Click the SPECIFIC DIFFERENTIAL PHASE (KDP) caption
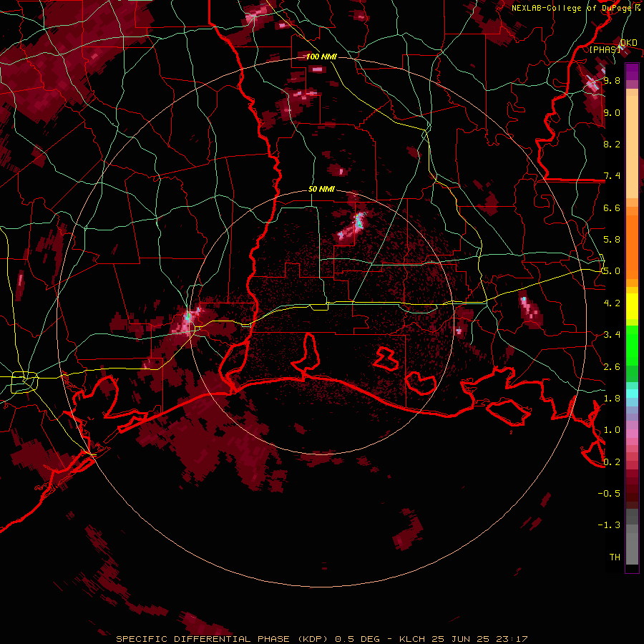644x644 pixels. (221, 639)
